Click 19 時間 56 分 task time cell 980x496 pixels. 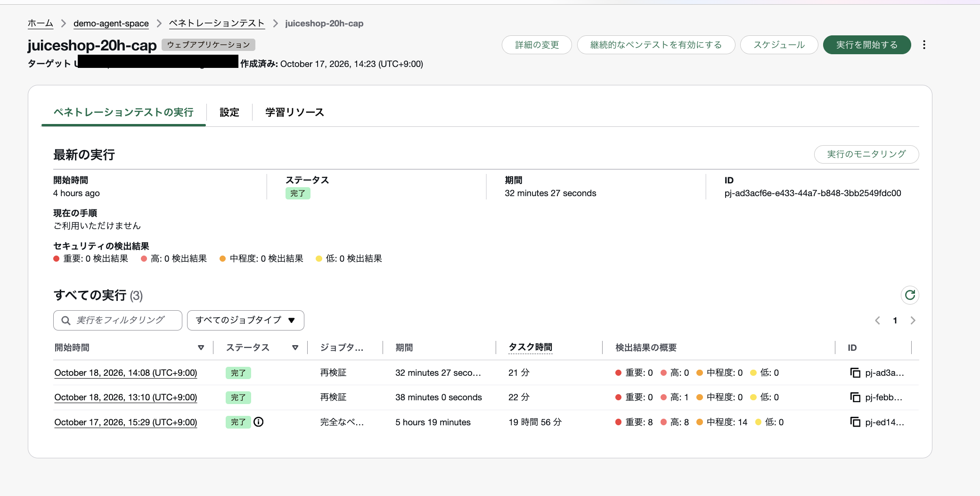click(535, 422)
